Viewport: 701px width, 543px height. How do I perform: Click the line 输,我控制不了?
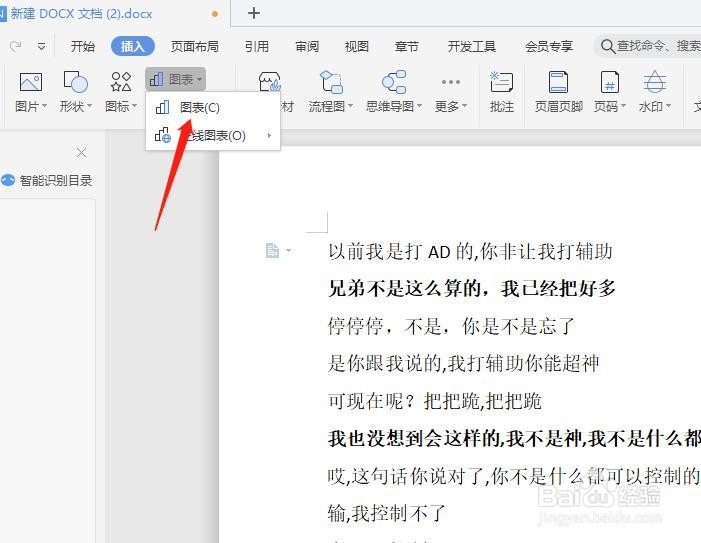pyautogui.click(x=387, y=513)
